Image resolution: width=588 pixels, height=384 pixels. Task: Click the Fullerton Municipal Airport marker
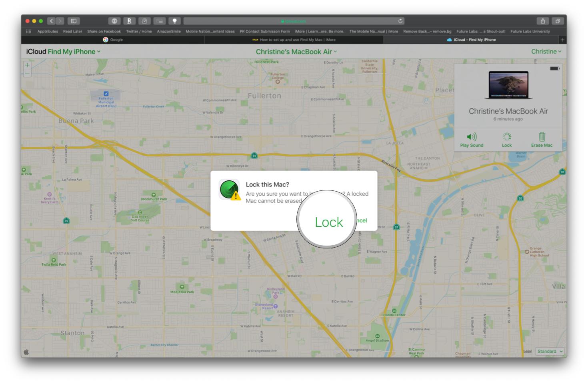[x=106, y=94]
